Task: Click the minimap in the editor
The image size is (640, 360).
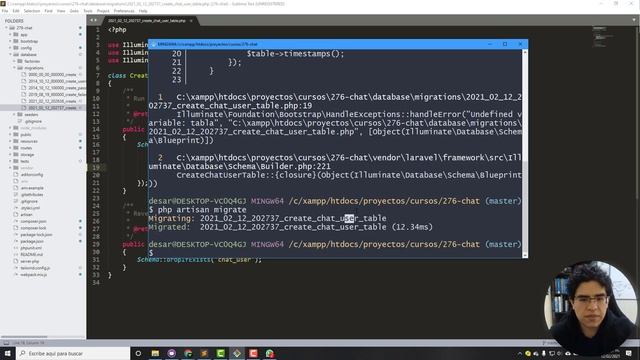Action: click(603, 37)
